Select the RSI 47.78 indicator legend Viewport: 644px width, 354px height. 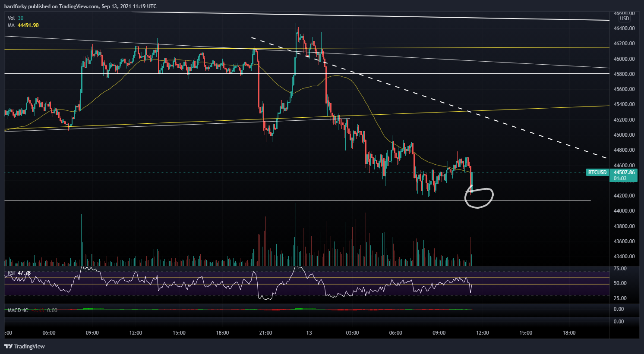point(19,273)
